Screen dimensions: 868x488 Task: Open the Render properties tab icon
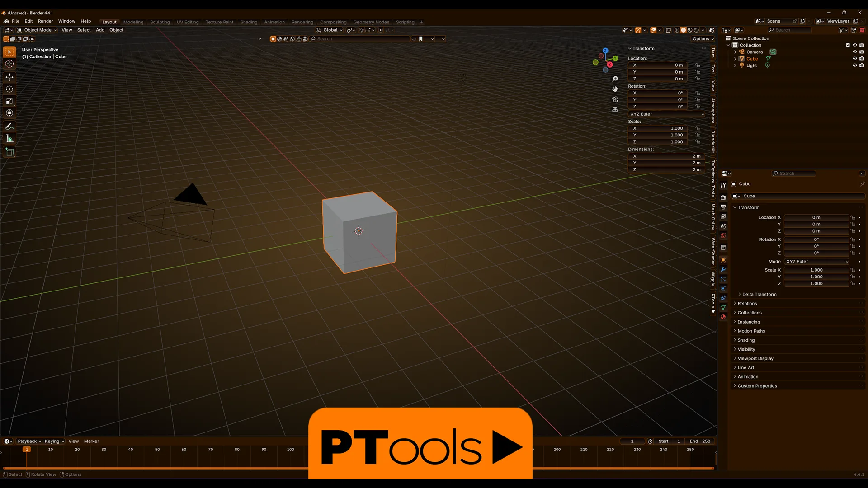723,197
